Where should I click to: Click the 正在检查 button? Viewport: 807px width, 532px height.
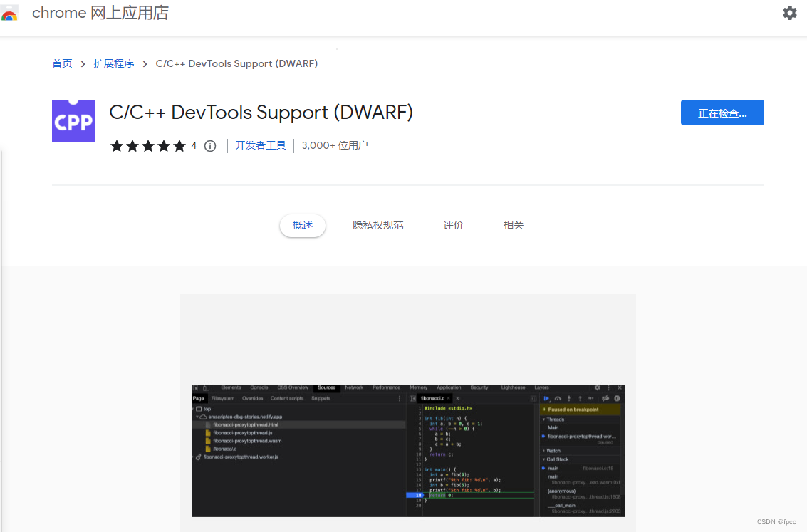(x=722, y=113)
